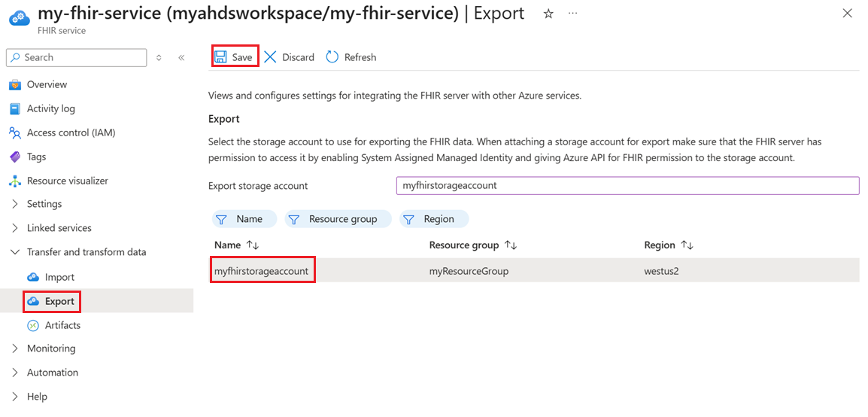Click the Export cloud icon
The height and width of the screenshot is (417, 868).
click(33, 301)
